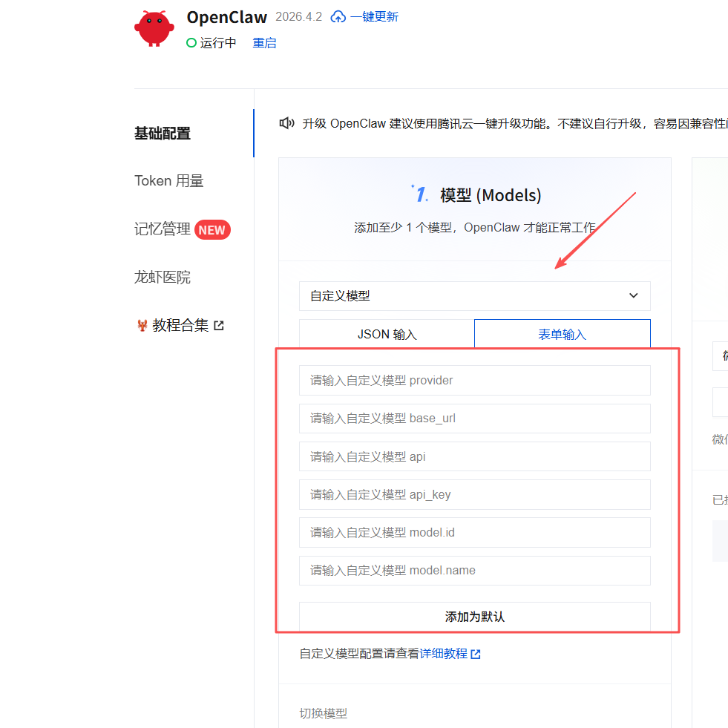Open 教程合集 in the sidebar

pos(180,326)
